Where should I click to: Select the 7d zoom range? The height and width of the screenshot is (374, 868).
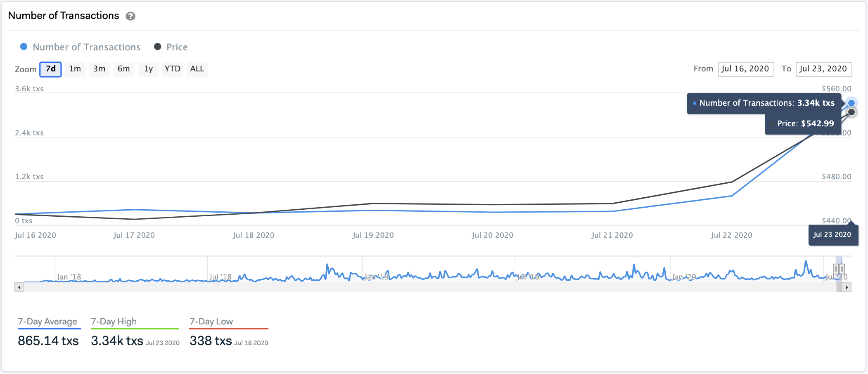tap(50, 69)
